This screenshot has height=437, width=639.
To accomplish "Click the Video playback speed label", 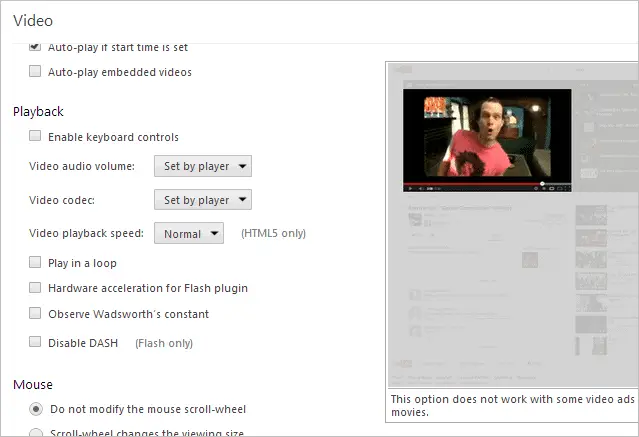I will 86,233.
